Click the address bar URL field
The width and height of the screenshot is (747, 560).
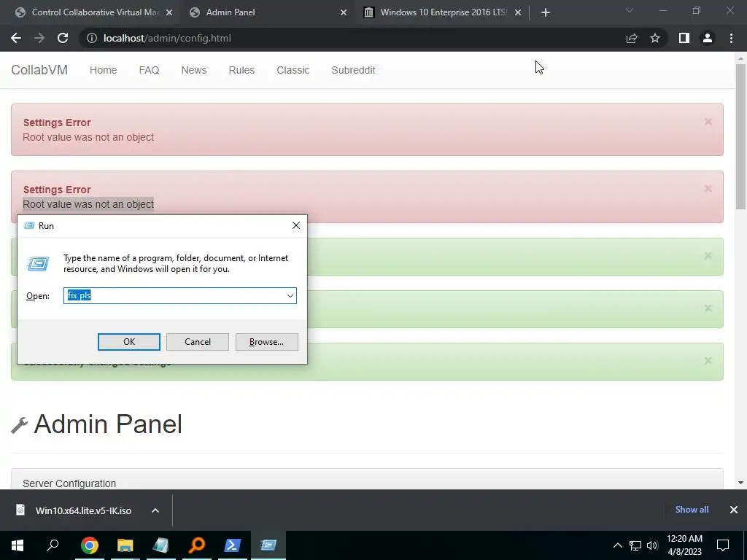point(352,38)
